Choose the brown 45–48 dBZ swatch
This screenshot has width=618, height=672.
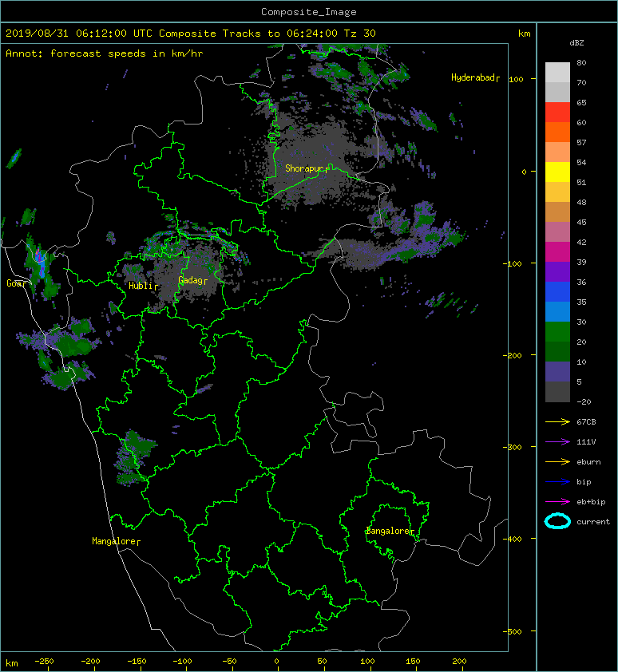(x=557, y=212)
